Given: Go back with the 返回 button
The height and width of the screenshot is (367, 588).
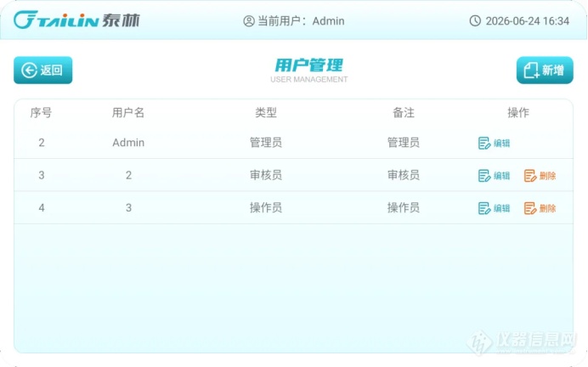Looking at the screenshot, I should point(43,71).
